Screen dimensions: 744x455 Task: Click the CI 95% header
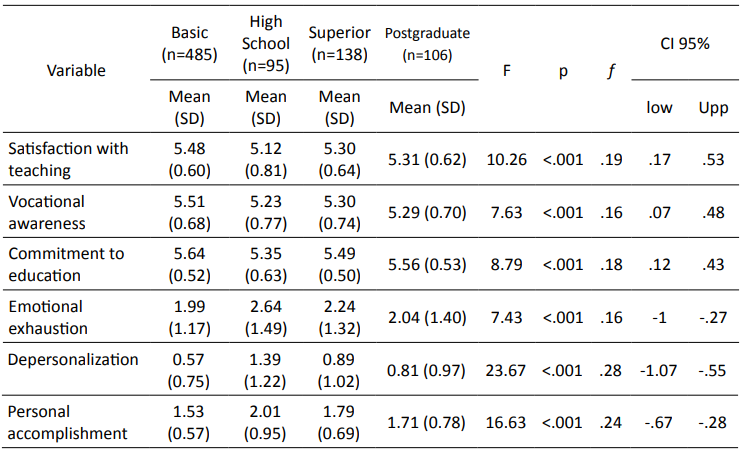(684, 45)
